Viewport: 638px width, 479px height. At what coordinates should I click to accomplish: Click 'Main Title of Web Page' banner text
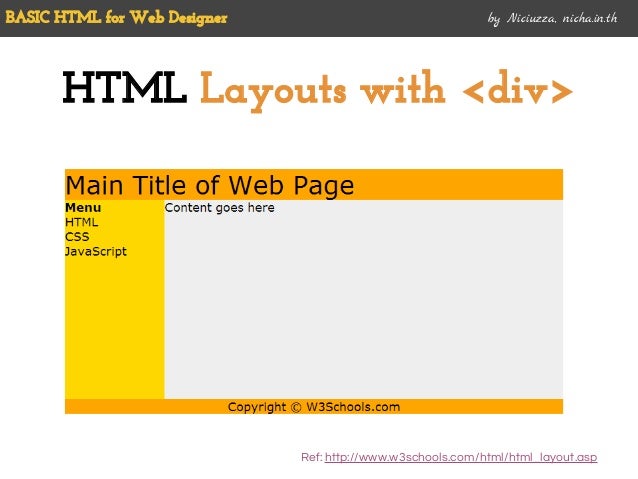point(210,186)
